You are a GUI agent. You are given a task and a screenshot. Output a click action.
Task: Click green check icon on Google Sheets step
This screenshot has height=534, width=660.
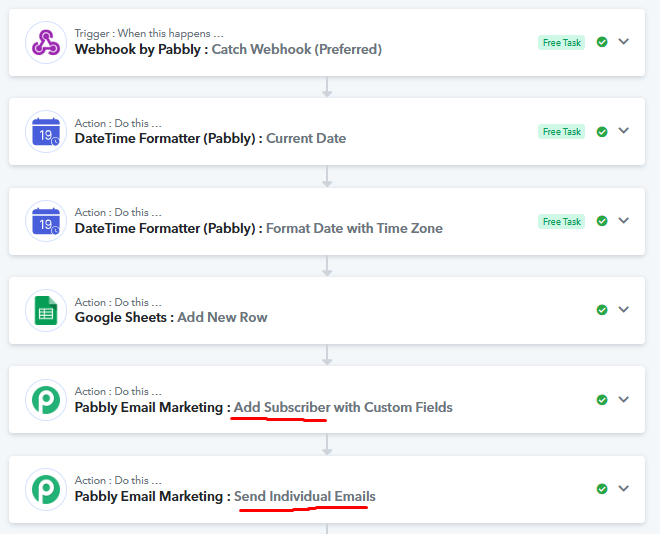pyautogui.click(x=602, y=310)
